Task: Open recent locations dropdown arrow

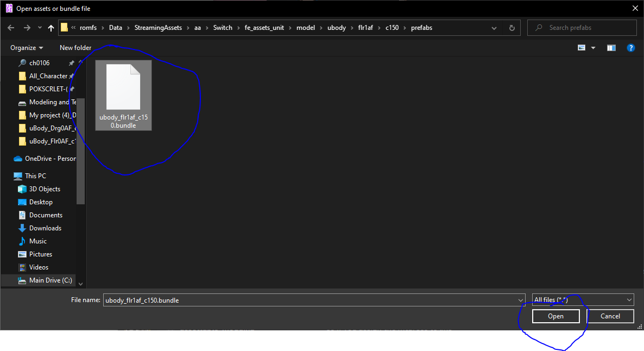Action: point(40,28)
